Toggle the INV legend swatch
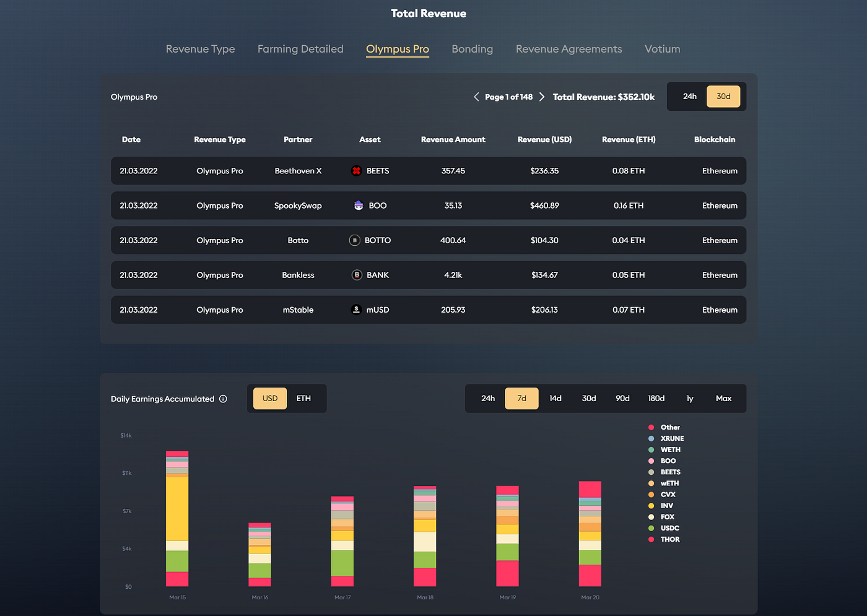 tap(651, 506)
